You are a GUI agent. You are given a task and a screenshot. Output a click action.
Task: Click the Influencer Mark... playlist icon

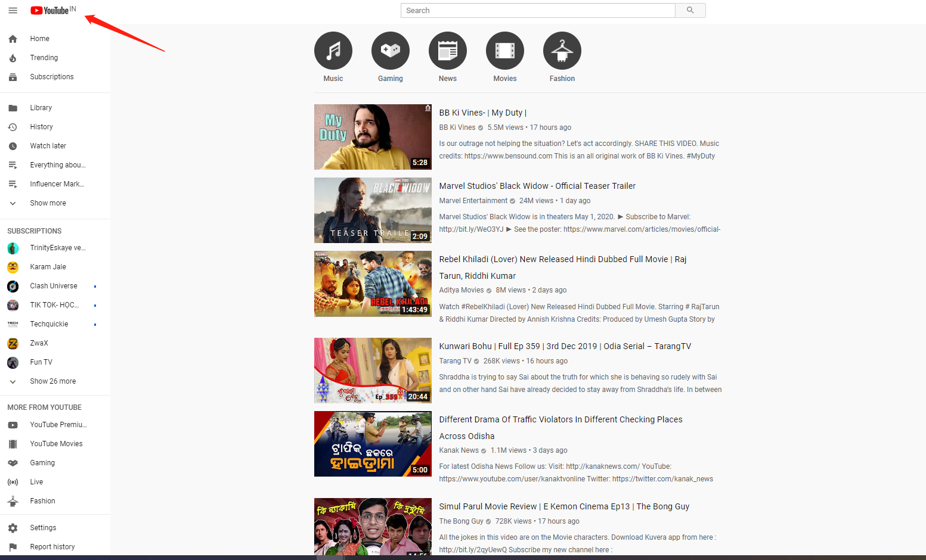13,184
